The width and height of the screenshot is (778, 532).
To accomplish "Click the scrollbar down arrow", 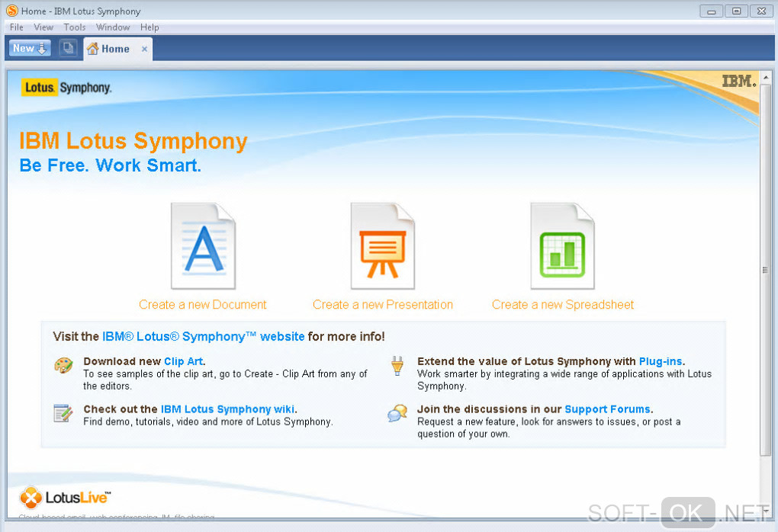I will [766, 510].
